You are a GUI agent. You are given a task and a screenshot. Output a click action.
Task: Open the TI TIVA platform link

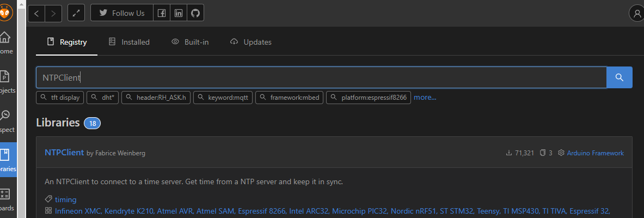(x=554, y=211)
